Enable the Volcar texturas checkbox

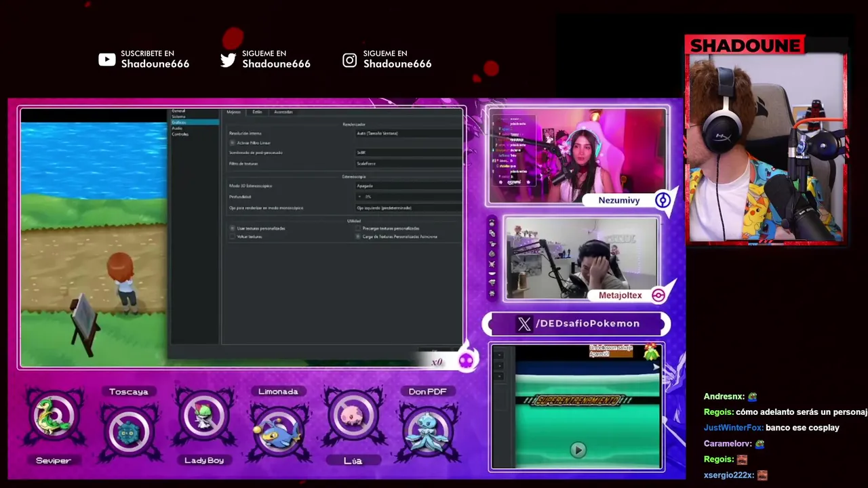pyautogui.click(x=233, y=237)
